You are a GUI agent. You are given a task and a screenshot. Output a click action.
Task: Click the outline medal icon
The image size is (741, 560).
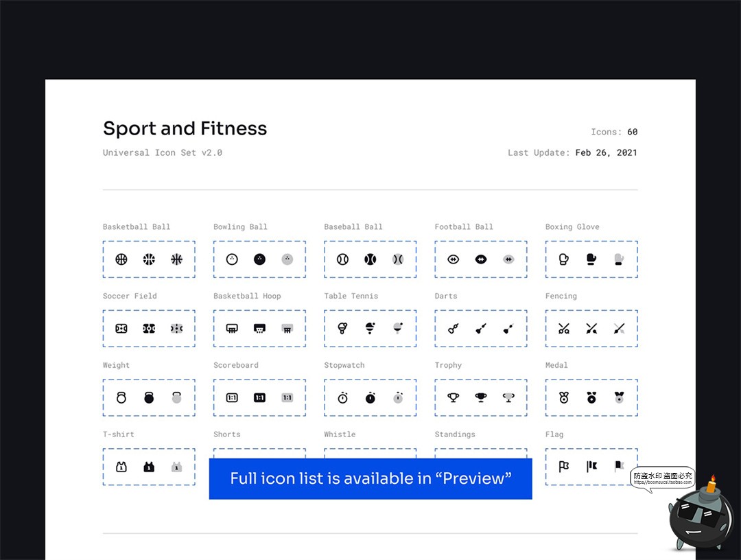564,397
